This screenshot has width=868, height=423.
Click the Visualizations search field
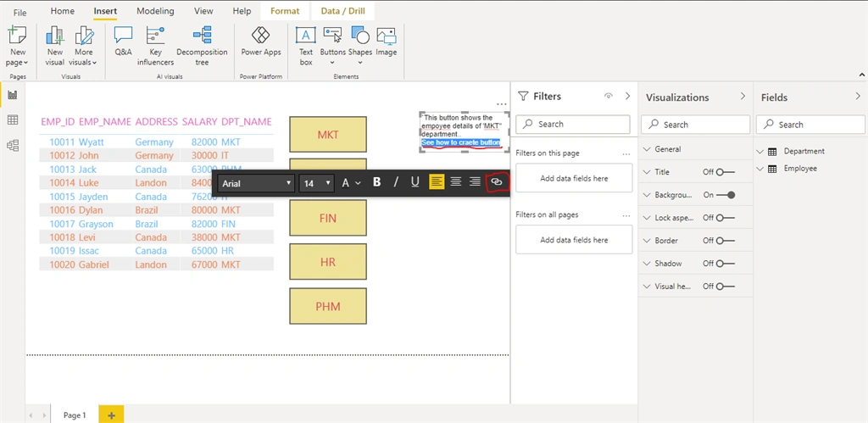click(695, 125)
